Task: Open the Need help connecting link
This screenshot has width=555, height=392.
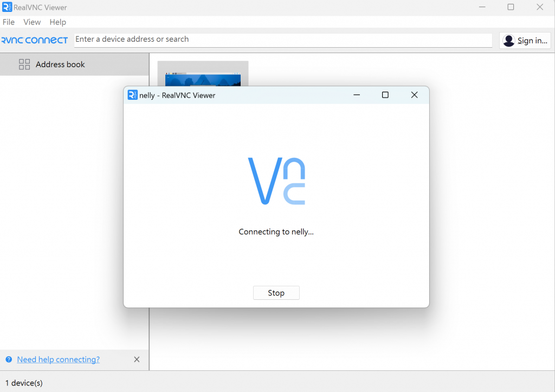Action: (59, 359)
